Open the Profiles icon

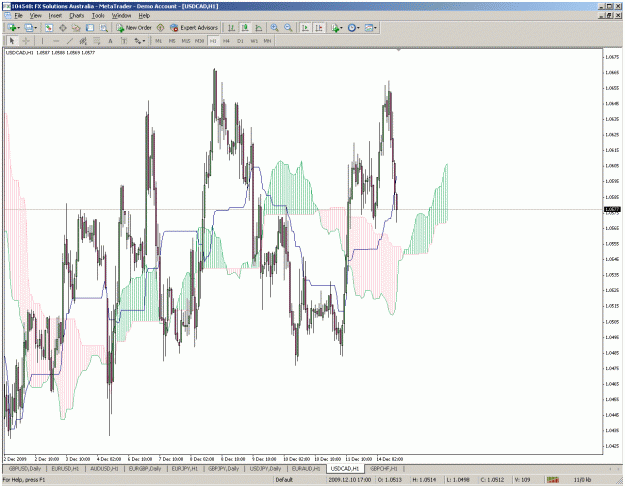[29, 28]
